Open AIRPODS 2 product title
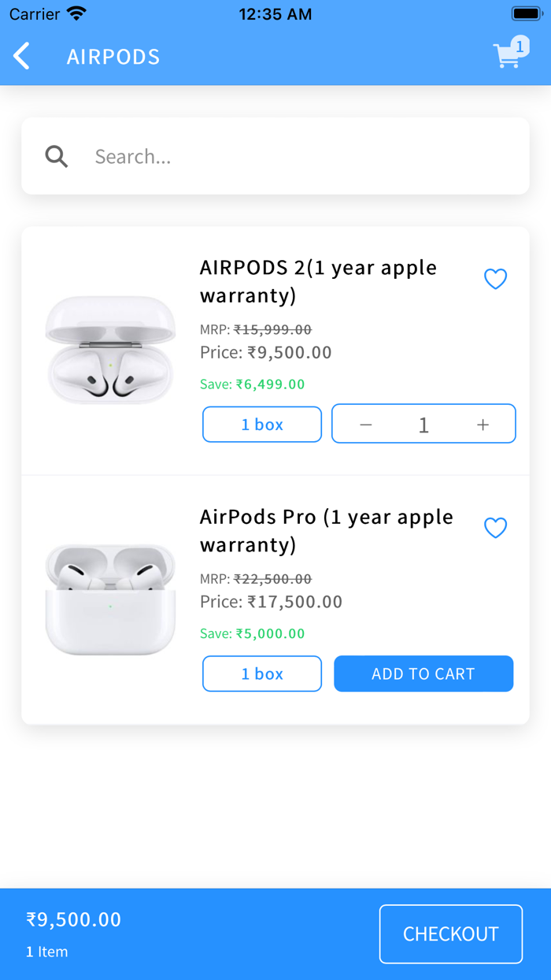 click(x=318, y=281)
